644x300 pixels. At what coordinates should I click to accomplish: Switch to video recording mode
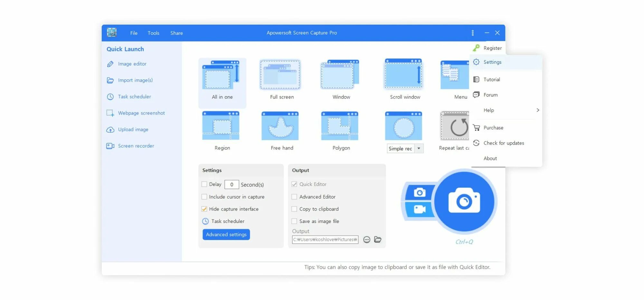point(419,209)
